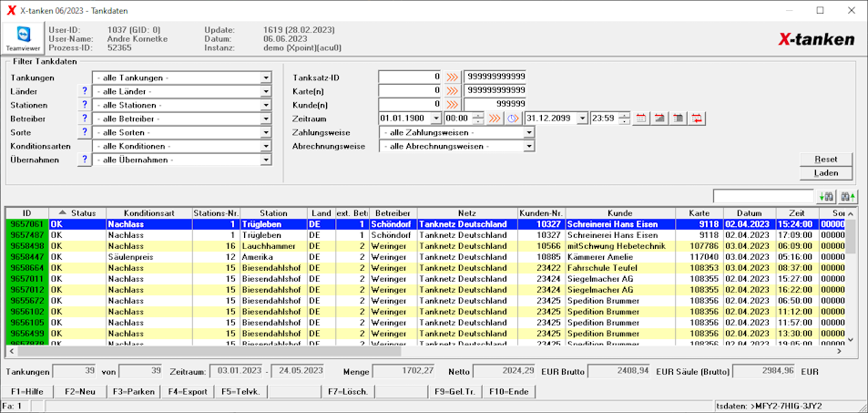Click the 23:59 end time spinner

[x=625, y=119]
